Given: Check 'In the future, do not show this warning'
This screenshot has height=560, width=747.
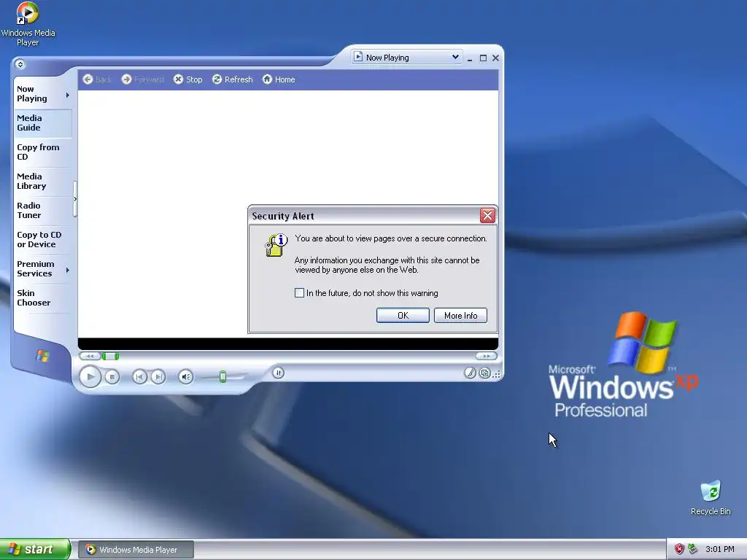Looking at the screenshot, I should click(299, 293).
